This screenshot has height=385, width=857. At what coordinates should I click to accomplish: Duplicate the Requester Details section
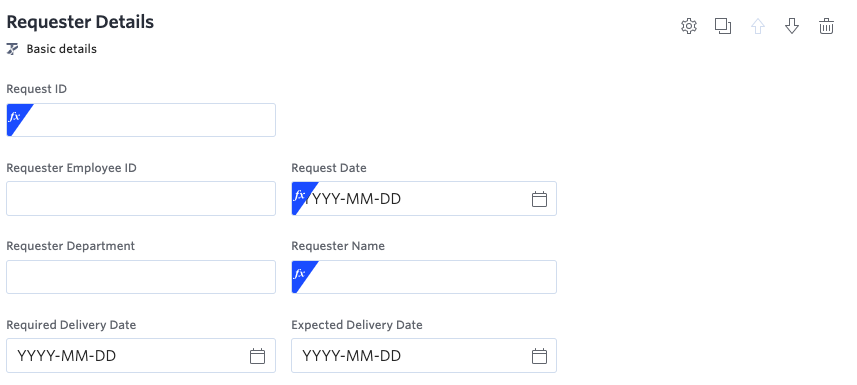pyautogui.click(x=723, y=26)
